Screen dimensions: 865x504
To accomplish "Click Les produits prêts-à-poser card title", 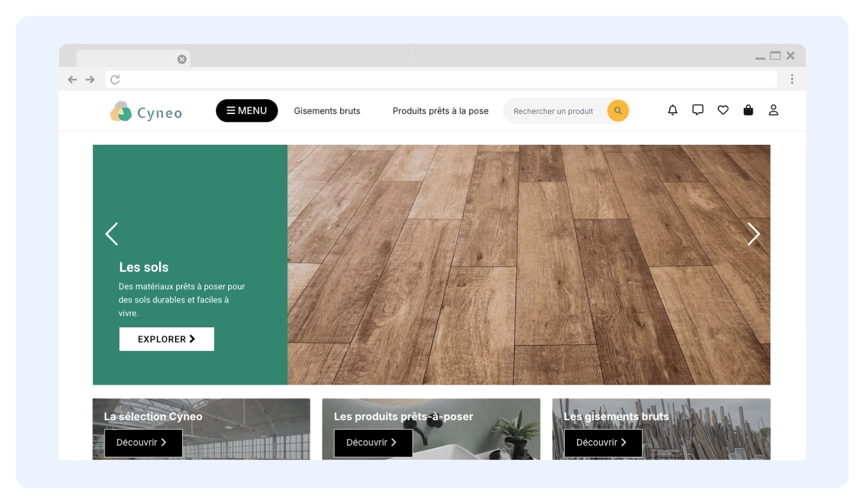I will tap(403, 417).
